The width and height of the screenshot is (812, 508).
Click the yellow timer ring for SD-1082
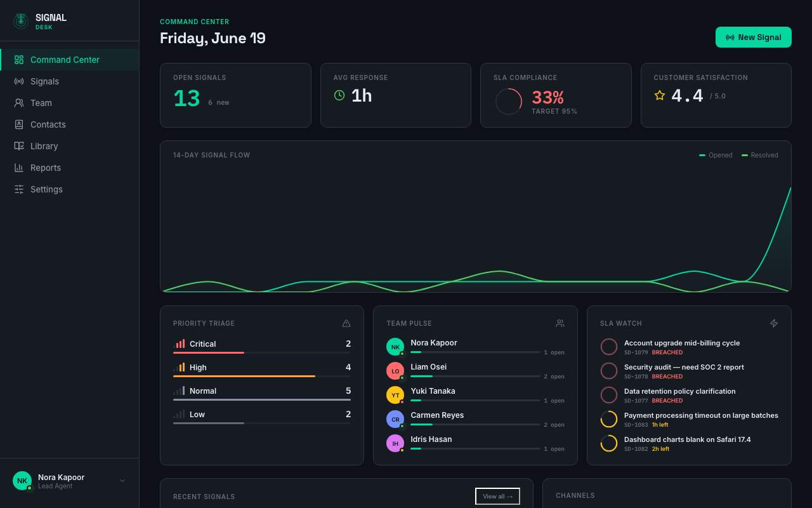pos(609,443)
